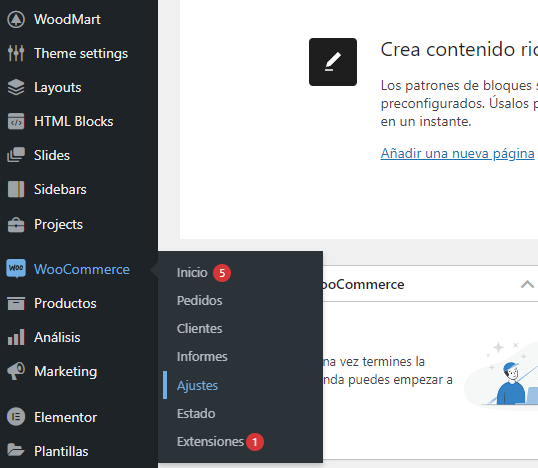
Task: Click the Layouts stacked layers icon
Action: (x=16, y=87)
